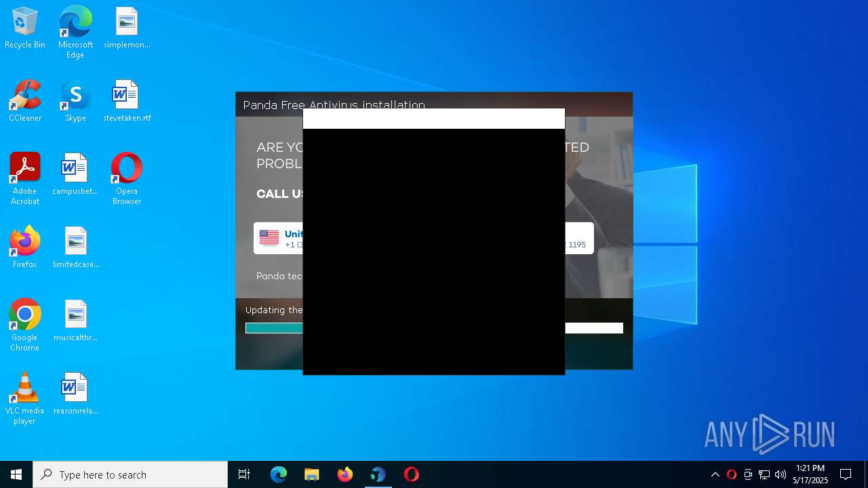Show hidden system tray icons
Viewport: 868px width, 488px height.
[715, 474]
